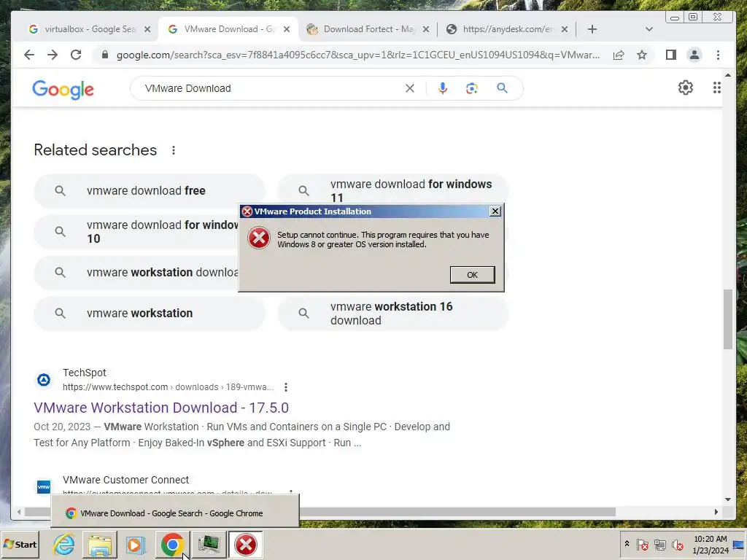Open the monitor application in taskbar
The width and height of the screenshot is (747, 560).
(209, 545)
